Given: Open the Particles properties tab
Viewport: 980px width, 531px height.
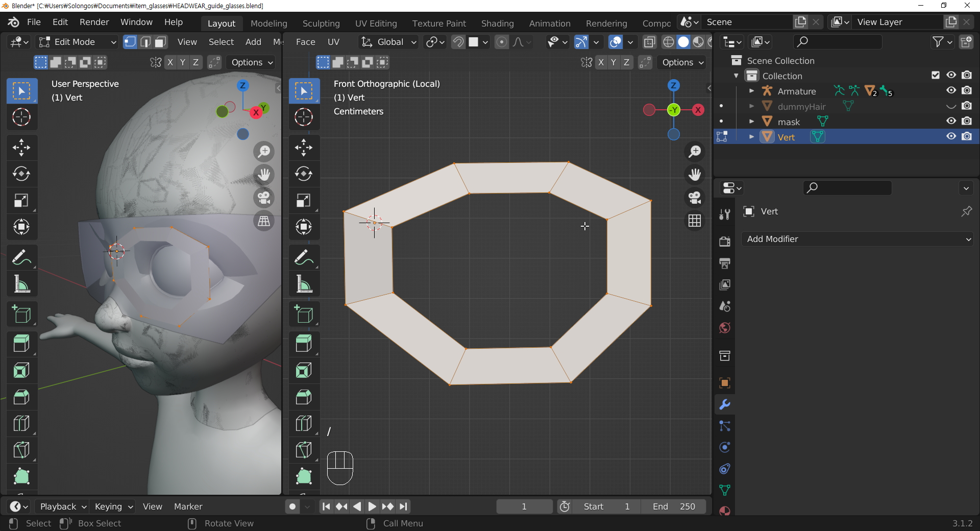Looking at the screenshot, I should pos(725,426).
